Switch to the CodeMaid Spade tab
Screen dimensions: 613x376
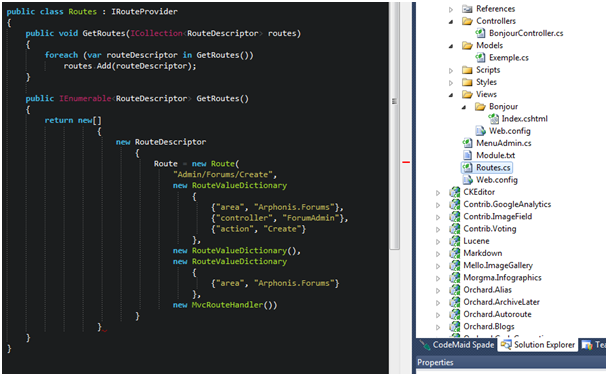(x=457, y=345)
